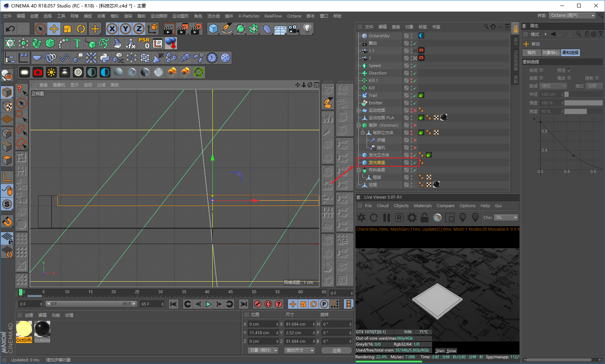Viewport: 605px width, 364px height.
Task: Click the Light bulb object icon
Action: point(307,29)
